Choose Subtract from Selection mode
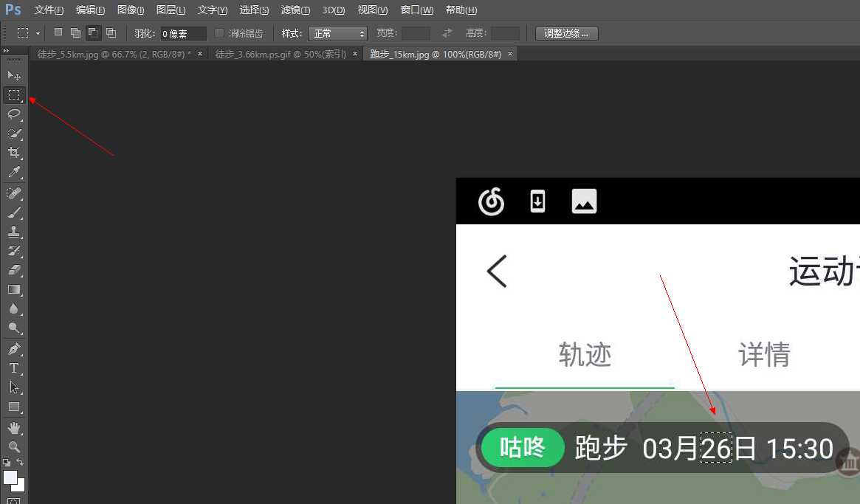 (x=93, y=33)
